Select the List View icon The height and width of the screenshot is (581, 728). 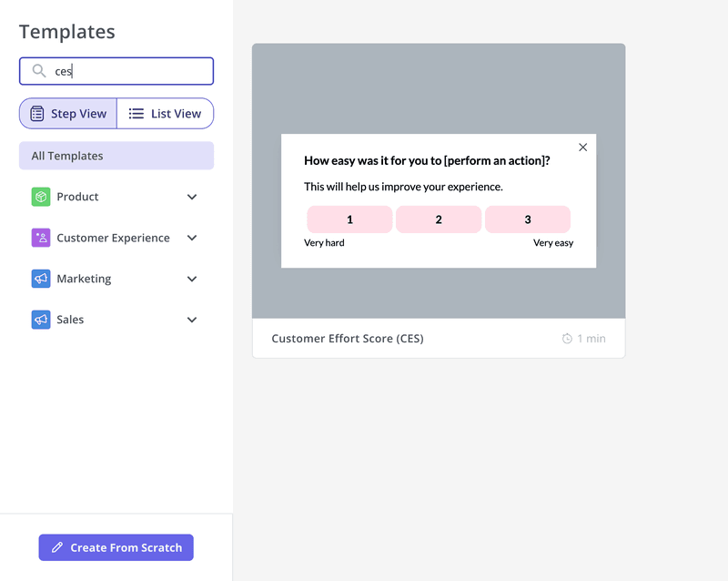coord(135,113)
